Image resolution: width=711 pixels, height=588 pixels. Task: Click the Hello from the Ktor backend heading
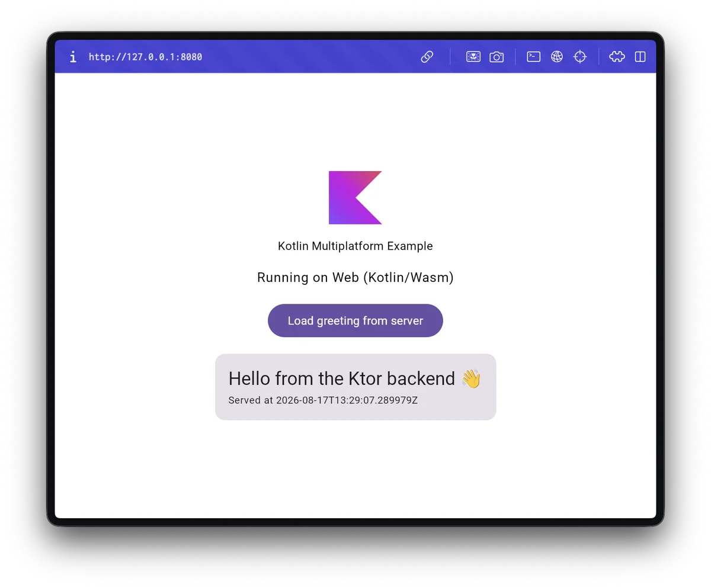tap(342, 378)
